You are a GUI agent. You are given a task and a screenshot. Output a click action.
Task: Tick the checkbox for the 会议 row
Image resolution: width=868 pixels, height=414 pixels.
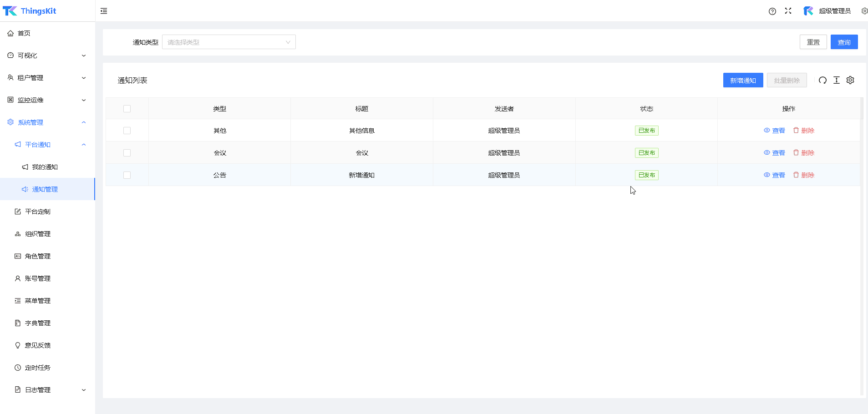127,153
